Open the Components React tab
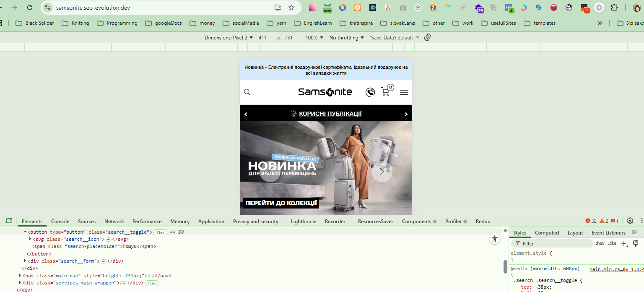 click(x=419, y=221)
